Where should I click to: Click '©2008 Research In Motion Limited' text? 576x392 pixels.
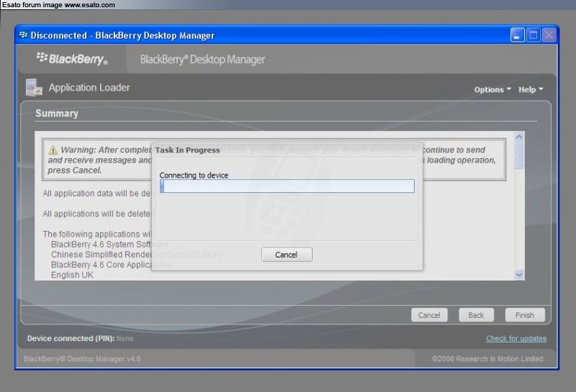coord(487,359)
